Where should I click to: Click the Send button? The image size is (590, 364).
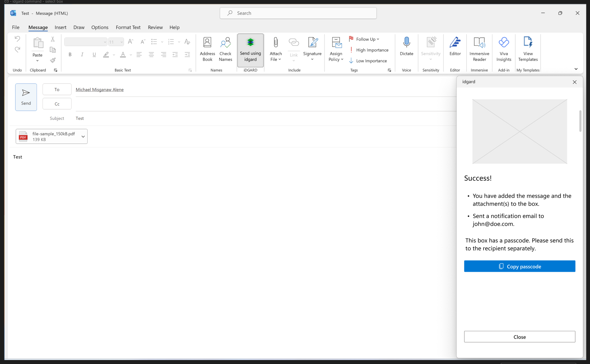coord(26,97)
